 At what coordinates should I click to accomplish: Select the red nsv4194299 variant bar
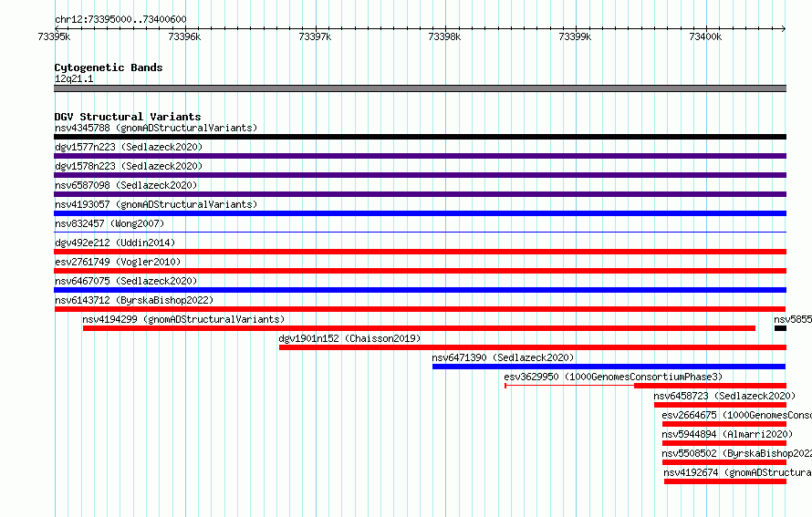[x=419, y=328]
